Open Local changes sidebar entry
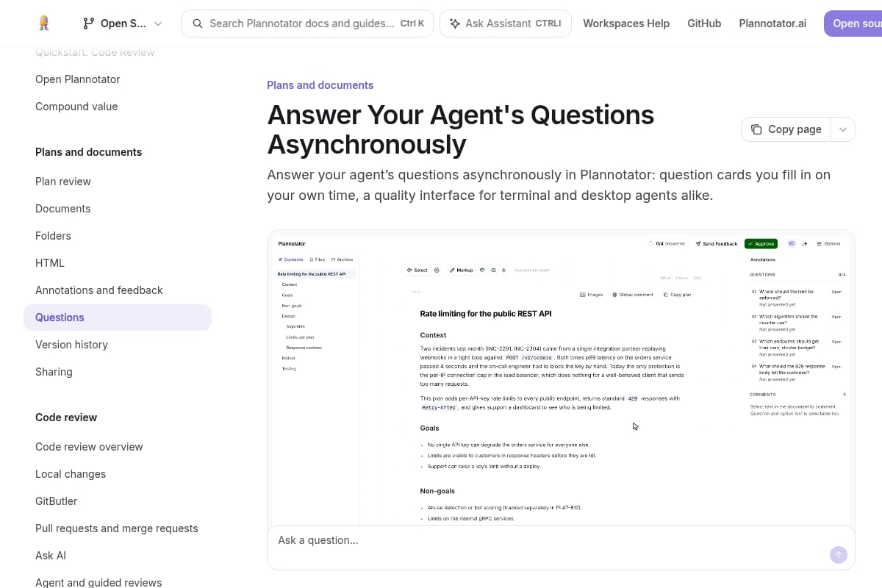The image size is (882, 588). (71, 474)
